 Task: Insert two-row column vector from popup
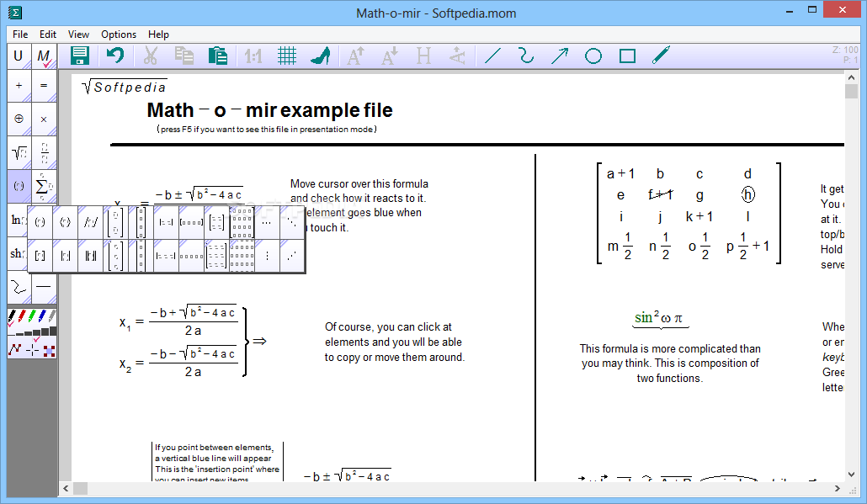pos(115,223)
